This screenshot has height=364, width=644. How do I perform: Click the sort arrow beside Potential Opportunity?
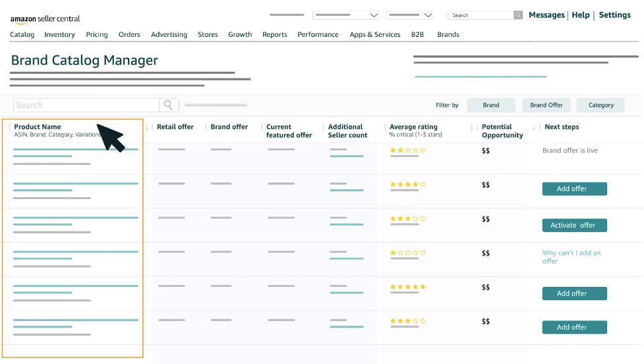[533, 127]
